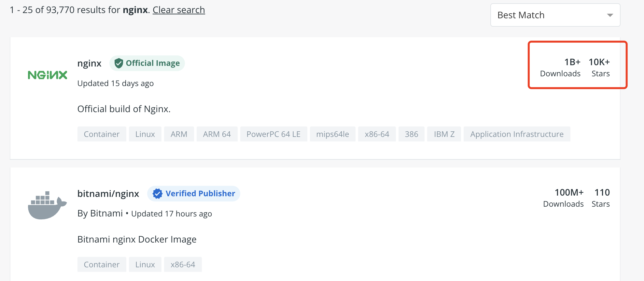Viewport: 644px width, 281px height.
Task: Click the NGINX logo icon
Action: point(48,75)
